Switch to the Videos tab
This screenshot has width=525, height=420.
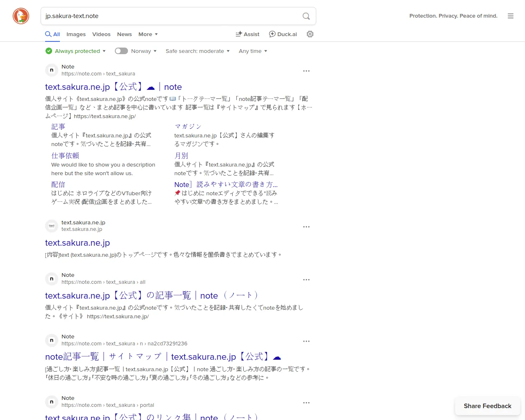(x=101, y=34)
